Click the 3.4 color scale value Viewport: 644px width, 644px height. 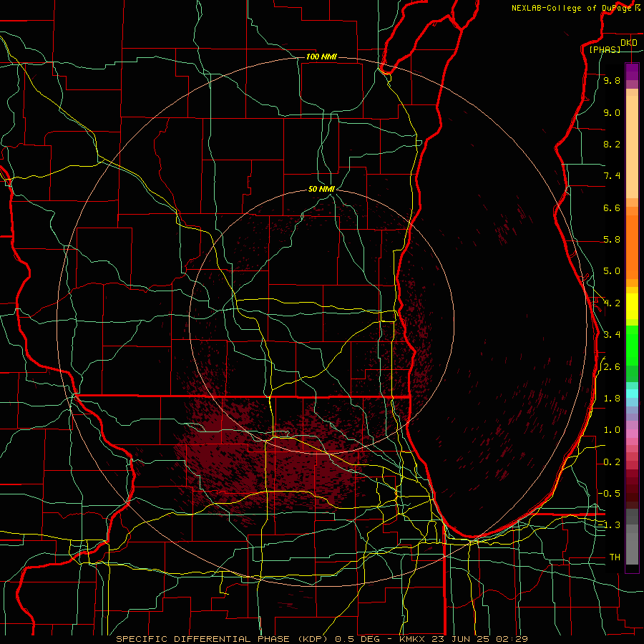(x=612, y=335)
